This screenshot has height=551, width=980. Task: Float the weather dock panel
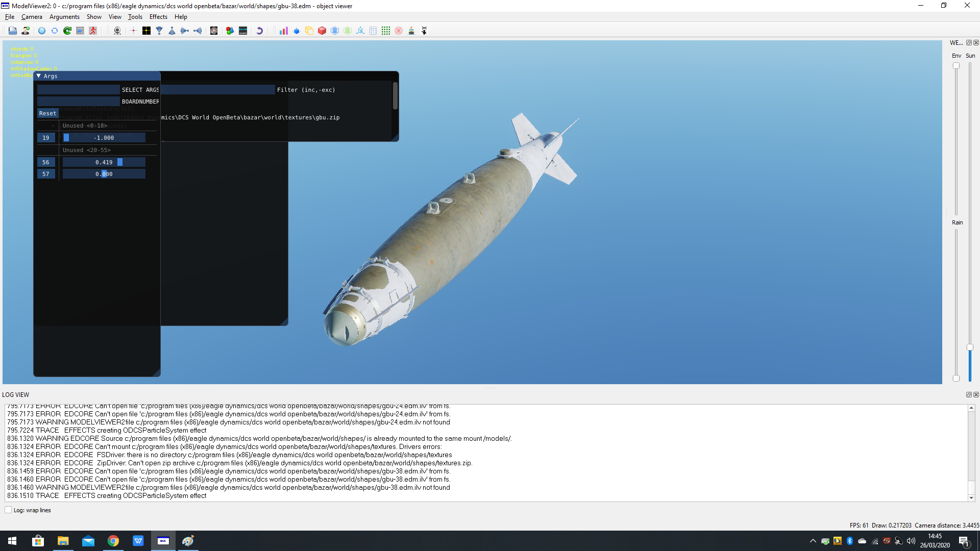(969, 43)
